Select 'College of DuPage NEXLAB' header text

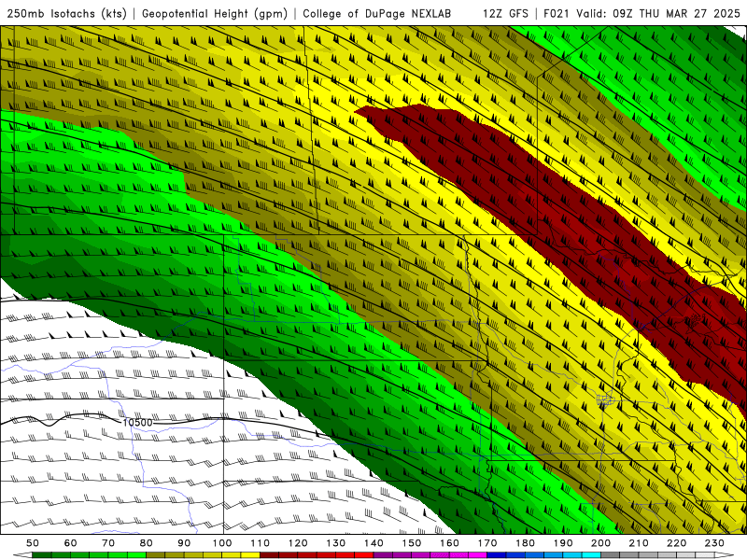(377, 14)
